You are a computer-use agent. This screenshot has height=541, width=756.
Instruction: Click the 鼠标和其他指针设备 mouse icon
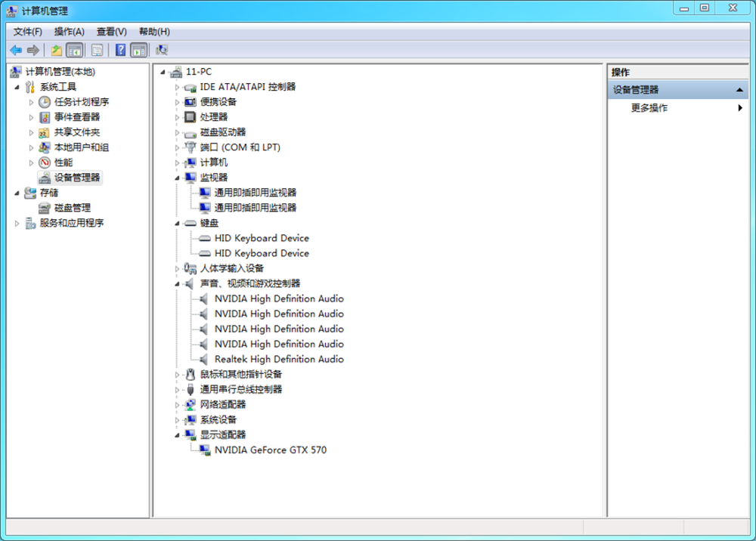(x=191, y=374)
